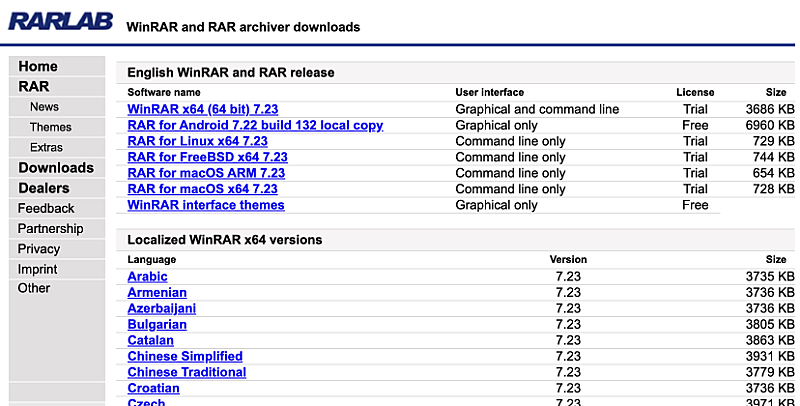800x406 pixels.
Task: Open Dealers in the sidebar
Action: [44, 188]
